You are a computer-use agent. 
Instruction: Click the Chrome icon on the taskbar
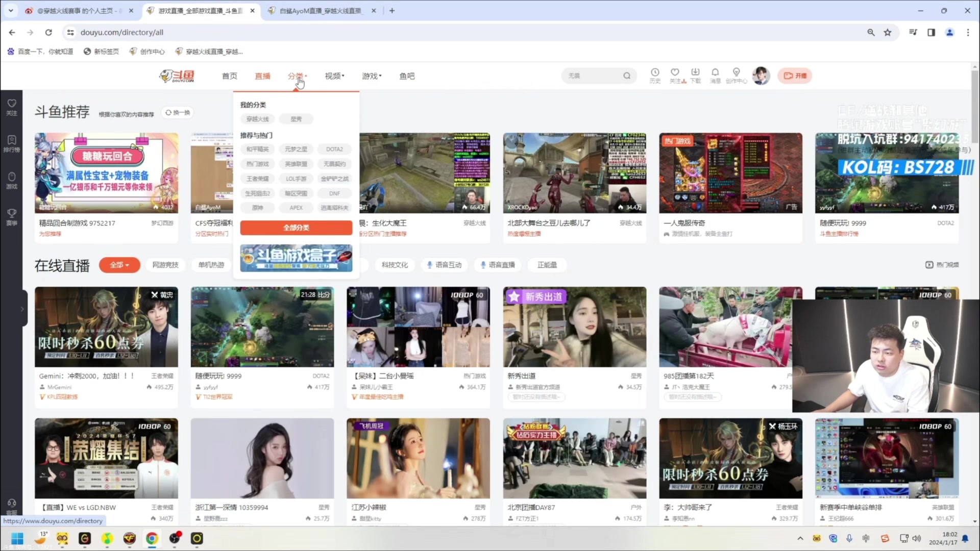pos(152,538)
